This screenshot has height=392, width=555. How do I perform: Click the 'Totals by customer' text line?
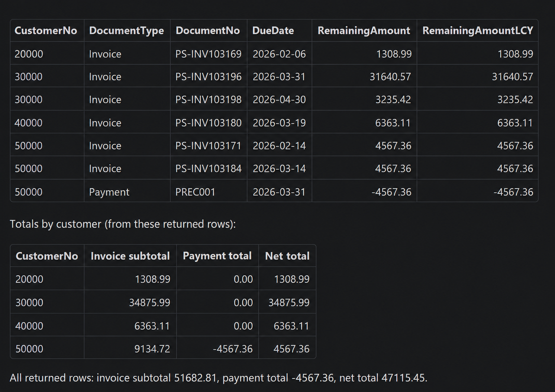(123, 224)
